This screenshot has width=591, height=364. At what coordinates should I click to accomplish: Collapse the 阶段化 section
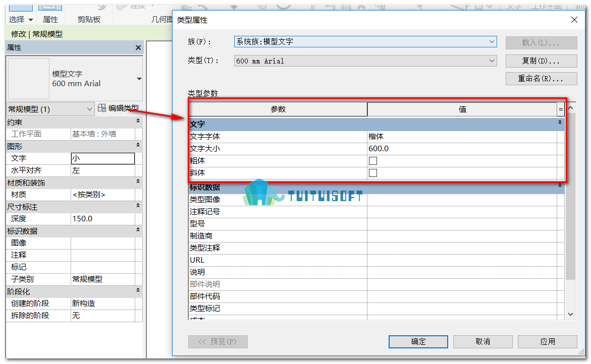click(x=138, y=290)
